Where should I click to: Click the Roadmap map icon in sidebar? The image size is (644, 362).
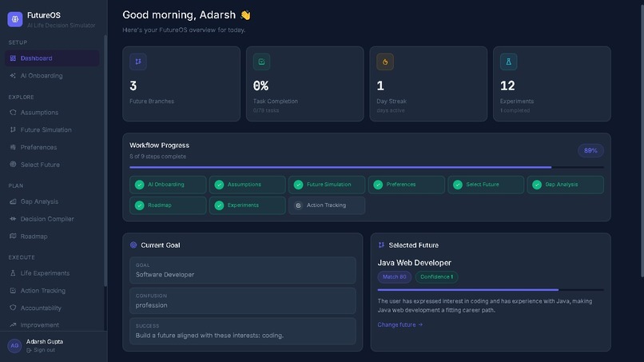(x=13, y=236)
